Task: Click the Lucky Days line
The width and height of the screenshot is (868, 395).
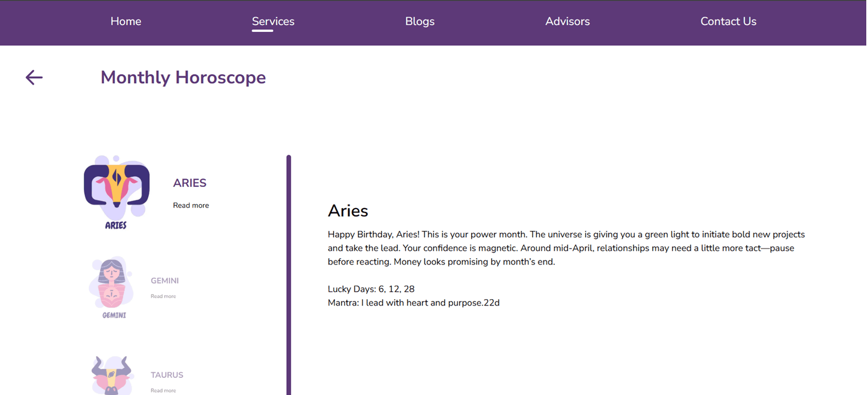Action: pyautogui.click(x=371, y=289)
